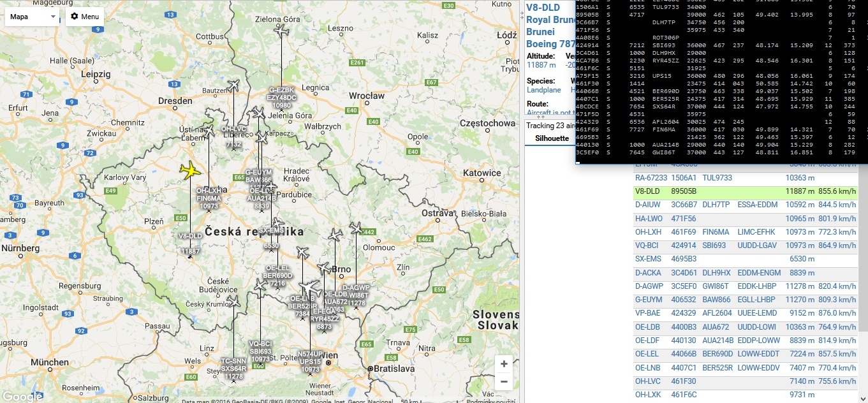Sort list by Silhouette column
This screenshot has height=403, width=868.
(x=552, y=138)
